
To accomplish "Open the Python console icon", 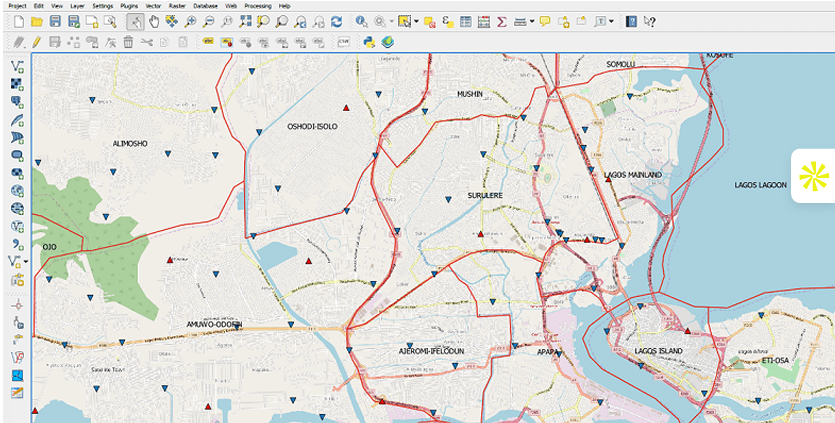I will point(369,42).
